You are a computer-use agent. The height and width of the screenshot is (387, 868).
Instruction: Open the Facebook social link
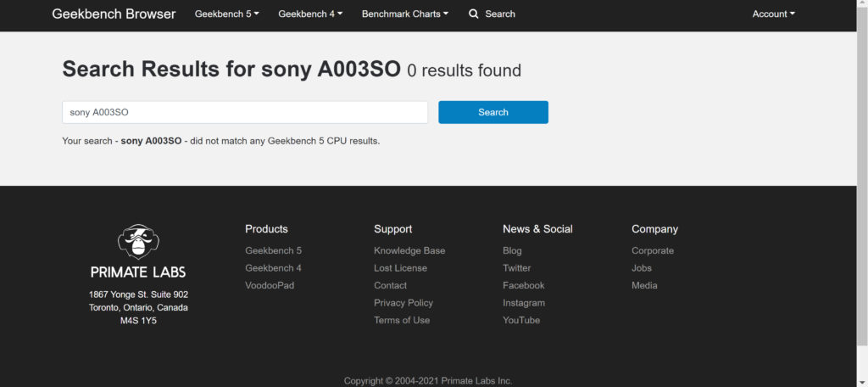tap(524, 285)
